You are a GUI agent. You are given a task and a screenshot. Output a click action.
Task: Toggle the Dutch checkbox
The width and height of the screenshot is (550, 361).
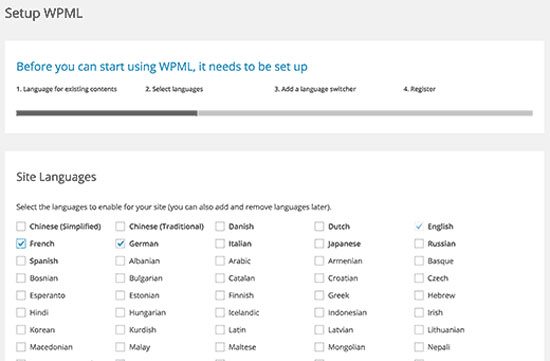point(319,226)
